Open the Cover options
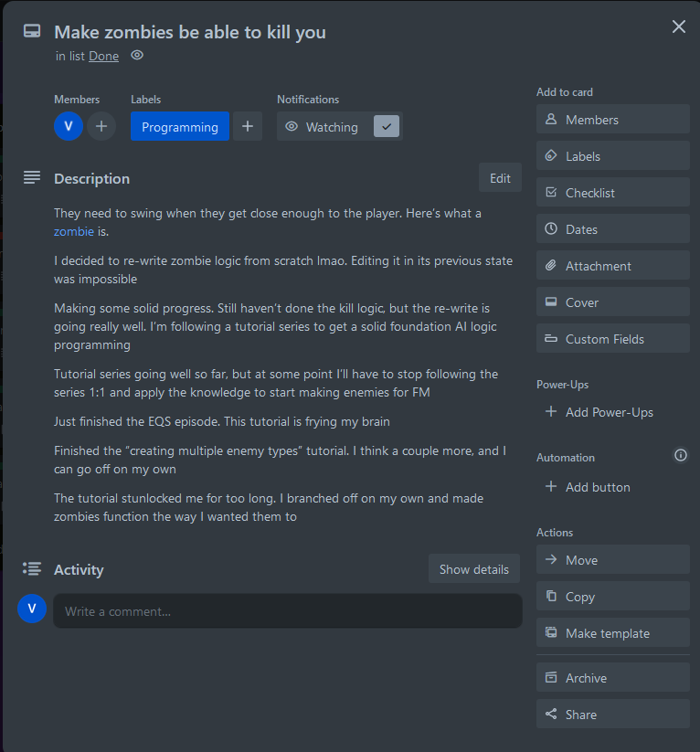 612,302
